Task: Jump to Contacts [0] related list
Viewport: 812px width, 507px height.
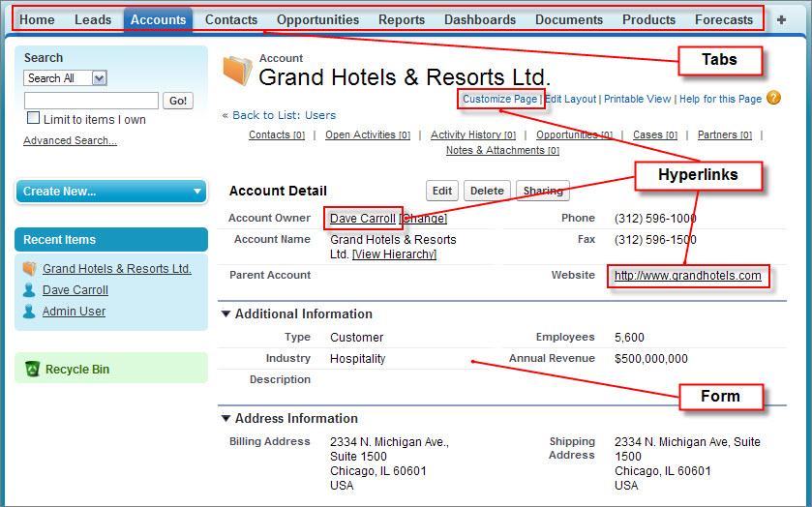Action: pos(277,134)
